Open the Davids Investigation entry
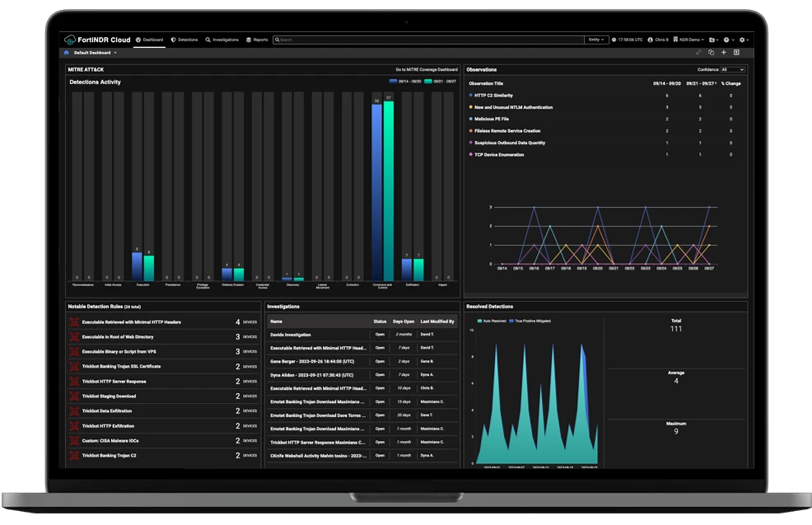The width and height of the screenshot is (812, 525). [x=291, y=335]
